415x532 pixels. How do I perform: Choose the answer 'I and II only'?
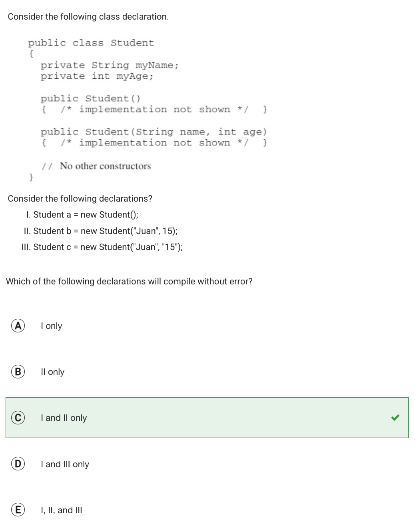pos(64,418)
